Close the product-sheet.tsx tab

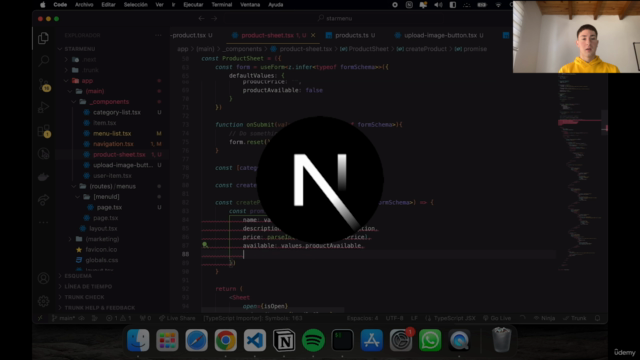click(x=313, y=36)
